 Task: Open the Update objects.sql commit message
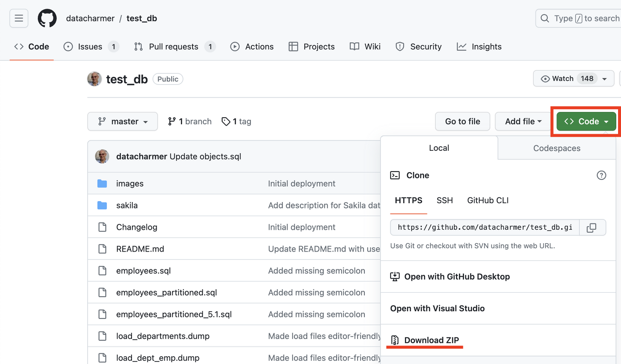pos(205,157)
